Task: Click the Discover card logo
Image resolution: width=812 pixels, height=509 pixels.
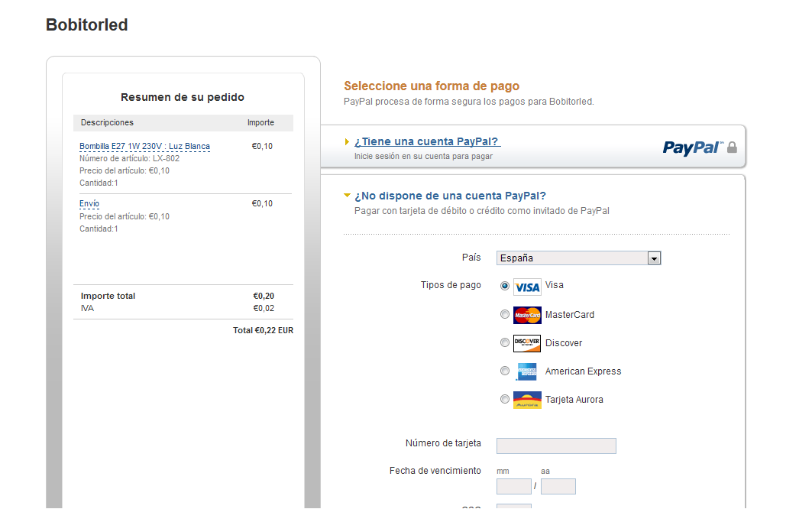Action: click(527, 343)
